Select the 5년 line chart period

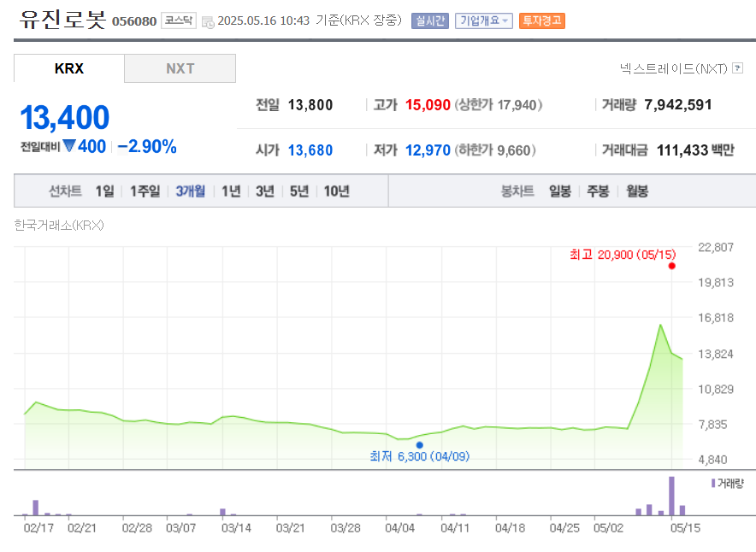point(299,191)
